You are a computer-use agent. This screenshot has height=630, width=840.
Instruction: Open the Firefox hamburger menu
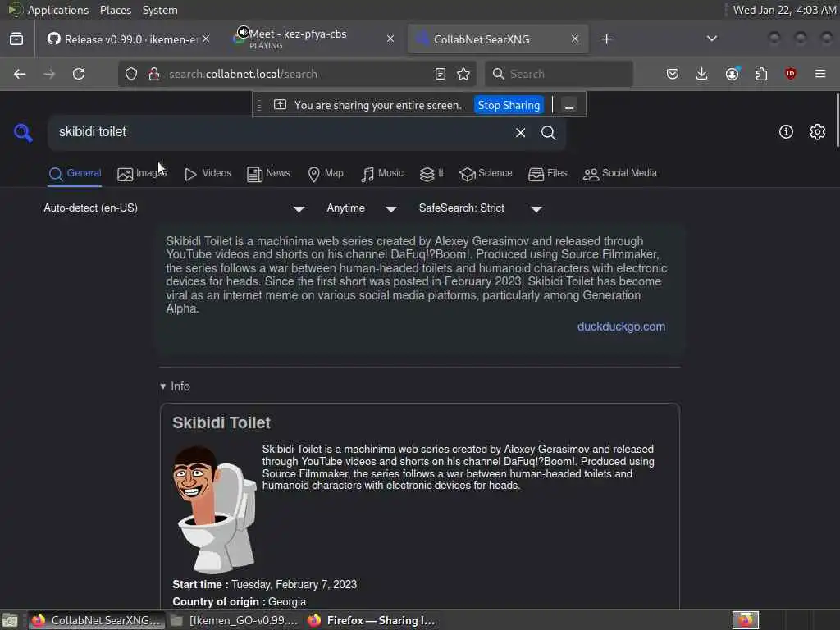point(820,74)
